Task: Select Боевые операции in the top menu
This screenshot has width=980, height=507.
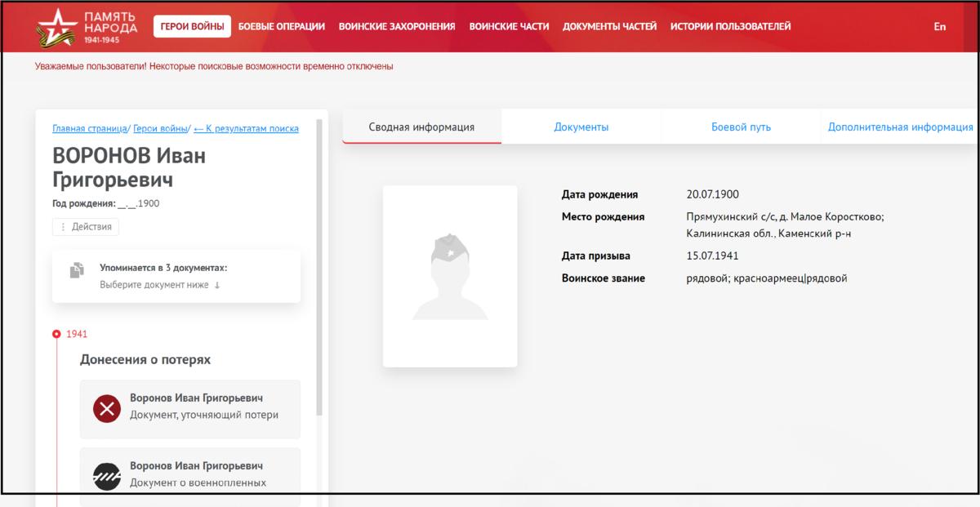Action: [x=281, y=26]
